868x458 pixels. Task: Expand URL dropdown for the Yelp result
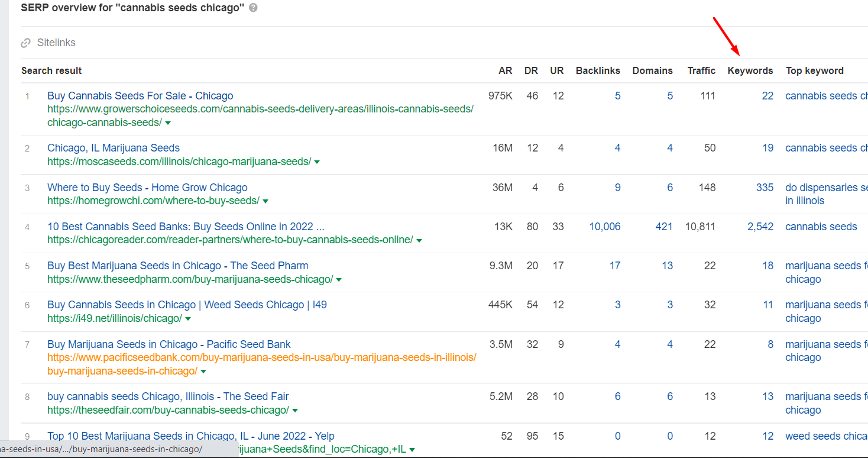(412, 450)
